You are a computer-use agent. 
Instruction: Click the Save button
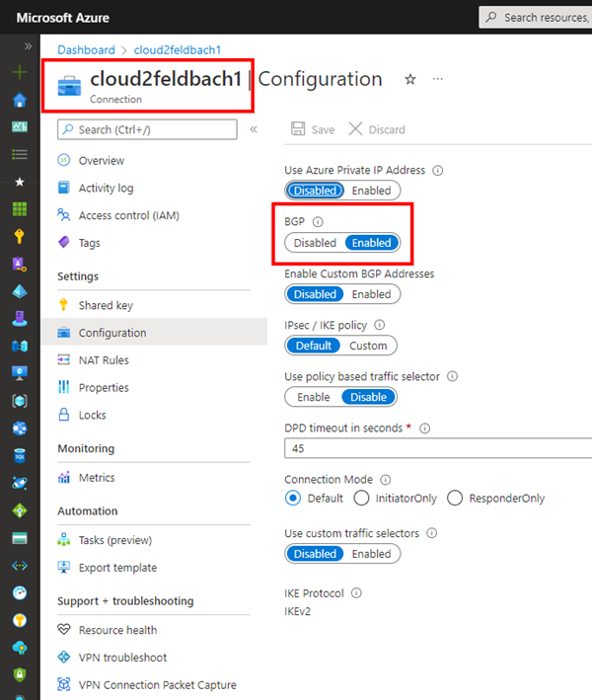click(x=313, y=129)
